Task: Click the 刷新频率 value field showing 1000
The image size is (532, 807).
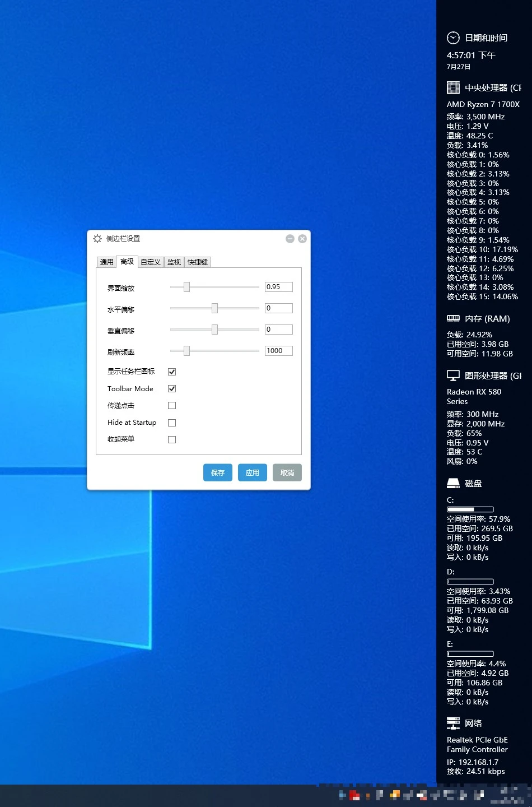Action: click(278, 351)
